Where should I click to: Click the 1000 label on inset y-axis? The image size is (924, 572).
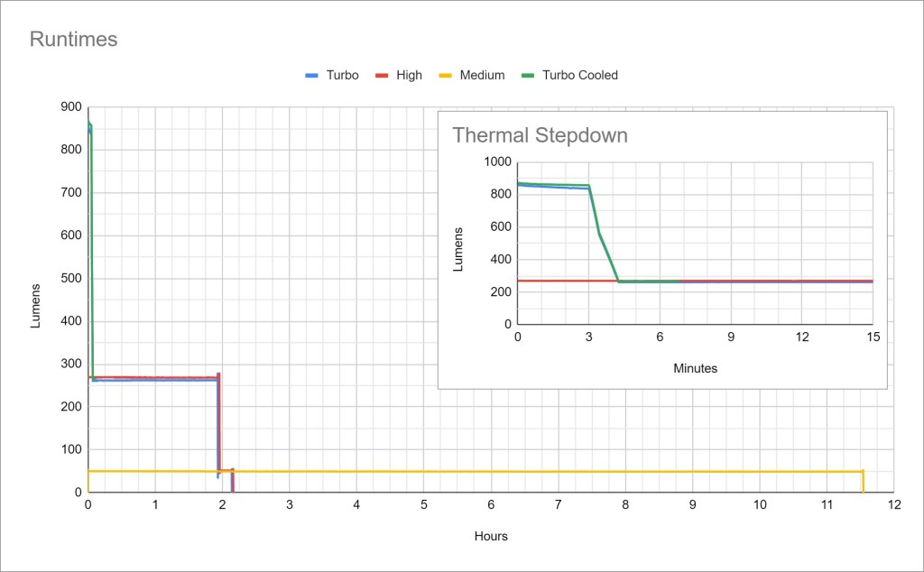click(x=498, y=162)
